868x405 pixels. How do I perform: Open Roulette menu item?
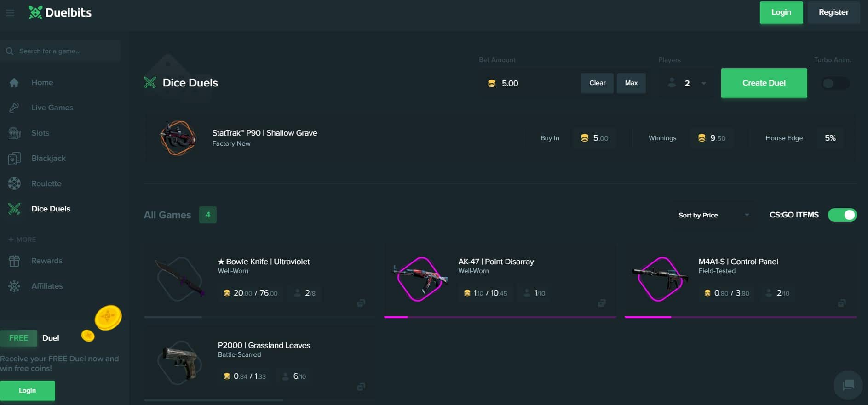[46, 183]
